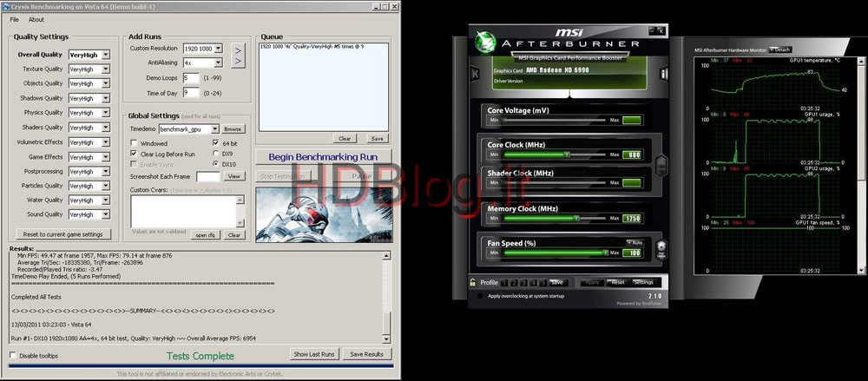Open the About menu

(x=36, y=19)
